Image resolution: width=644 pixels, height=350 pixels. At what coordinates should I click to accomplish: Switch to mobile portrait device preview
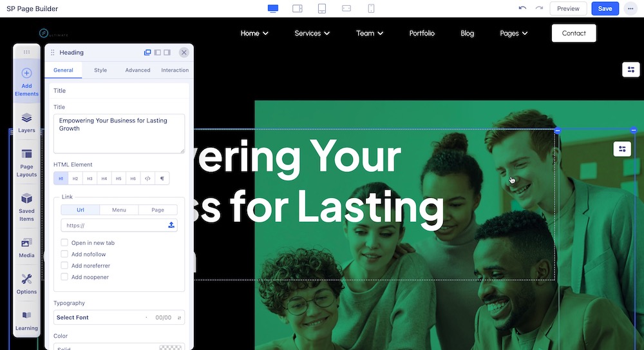click(371, 8)
